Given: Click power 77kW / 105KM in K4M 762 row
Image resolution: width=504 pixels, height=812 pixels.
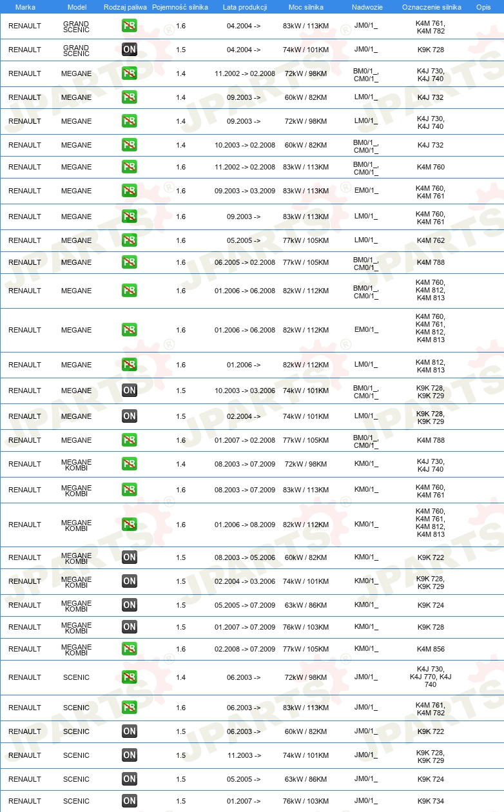Looking at the screenshot, I should (x=305, y=240).
